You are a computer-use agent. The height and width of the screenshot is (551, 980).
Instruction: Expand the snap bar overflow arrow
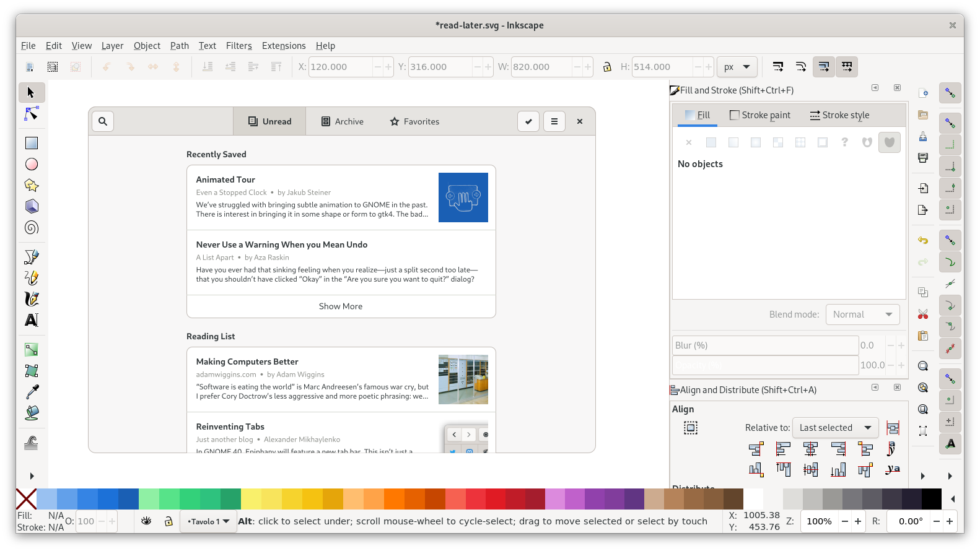950,476
